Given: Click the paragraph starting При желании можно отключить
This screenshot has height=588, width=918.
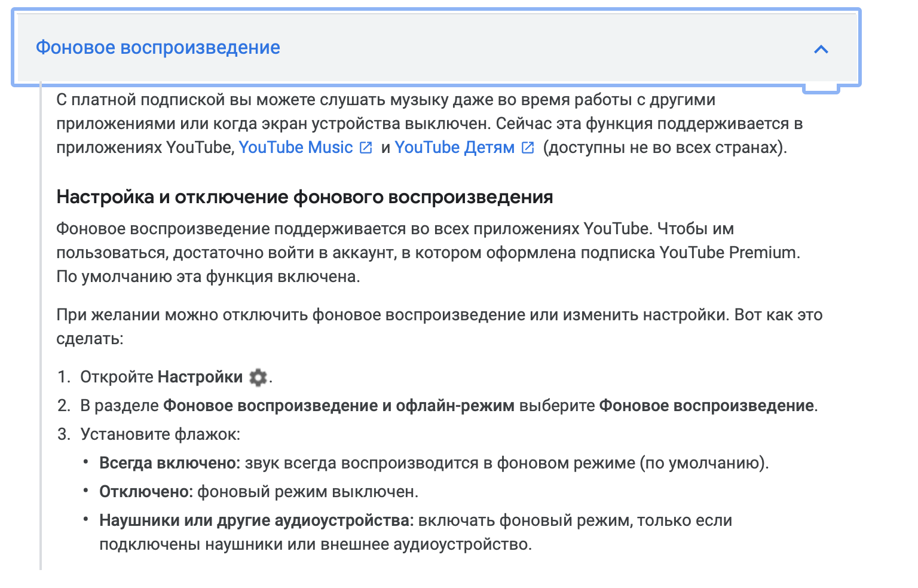Looking at the screenshot, I should [439, 315].
